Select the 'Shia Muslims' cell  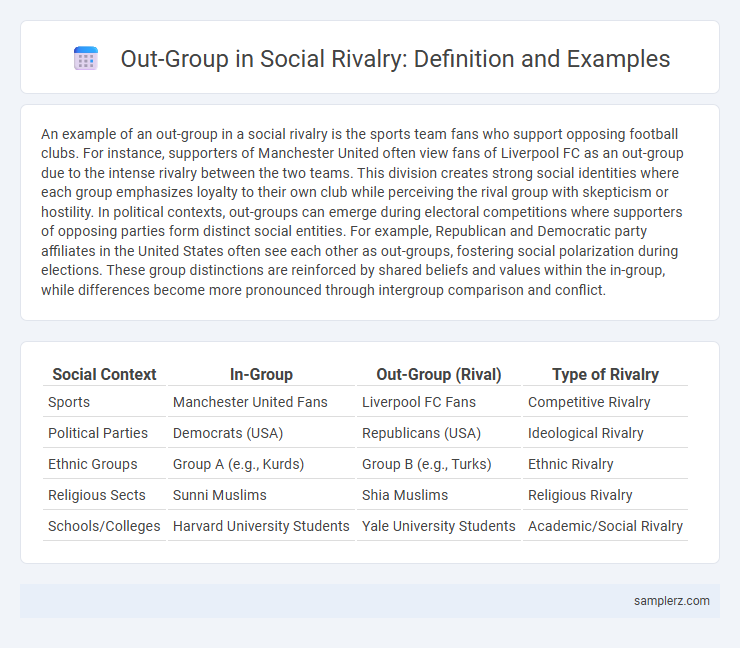438,495
